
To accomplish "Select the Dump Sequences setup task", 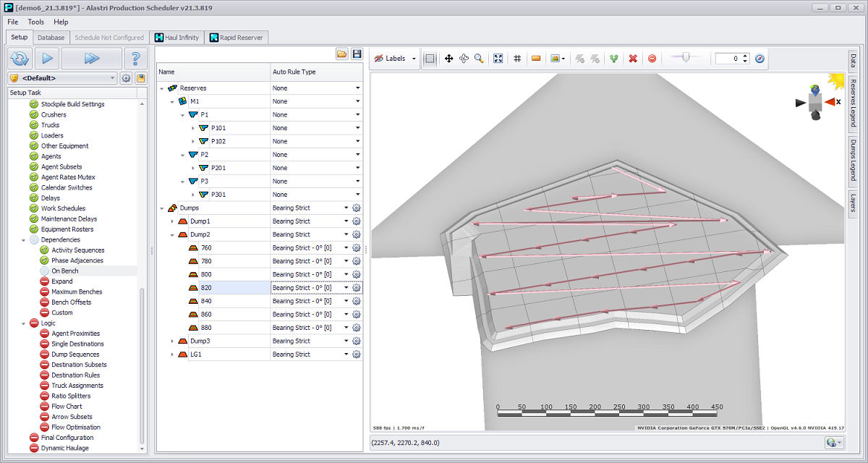I will coord(75,354).
